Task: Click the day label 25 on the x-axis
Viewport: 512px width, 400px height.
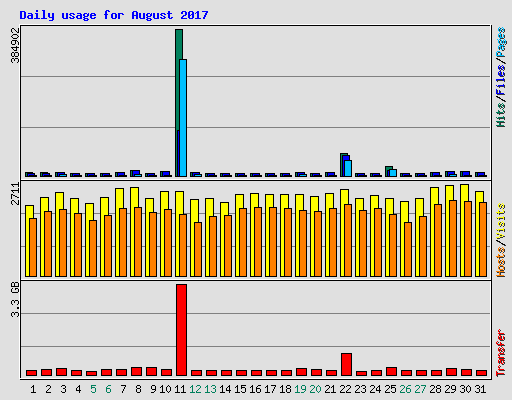Action: click(x=390, y=389)
